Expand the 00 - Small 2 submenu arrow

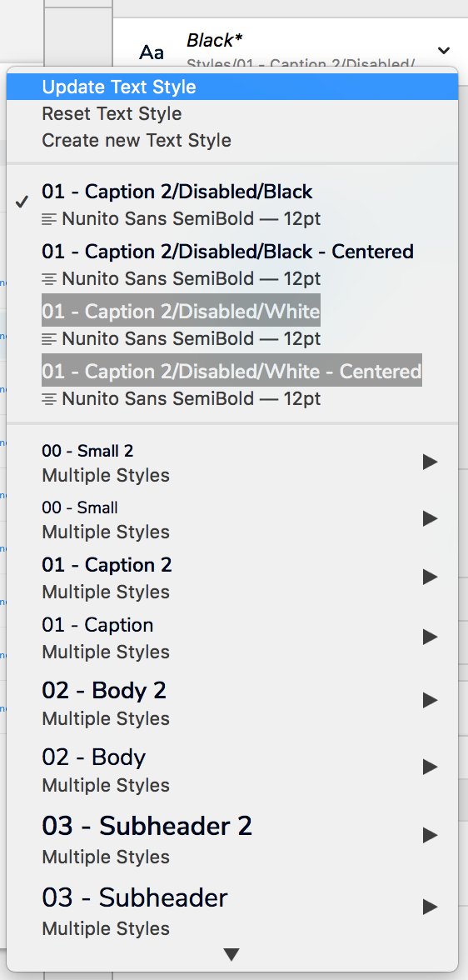pyautogui.click(x=430, y=462)
